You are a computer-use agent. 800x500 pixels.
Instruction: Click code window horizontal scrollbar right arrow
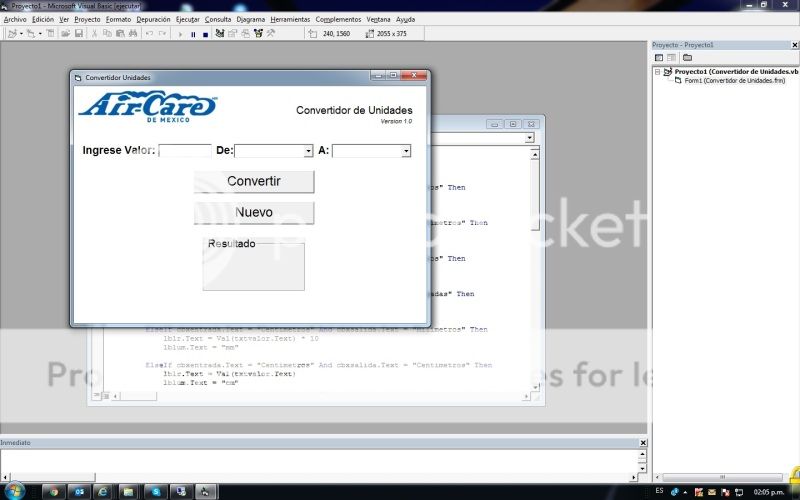(526, 396)
